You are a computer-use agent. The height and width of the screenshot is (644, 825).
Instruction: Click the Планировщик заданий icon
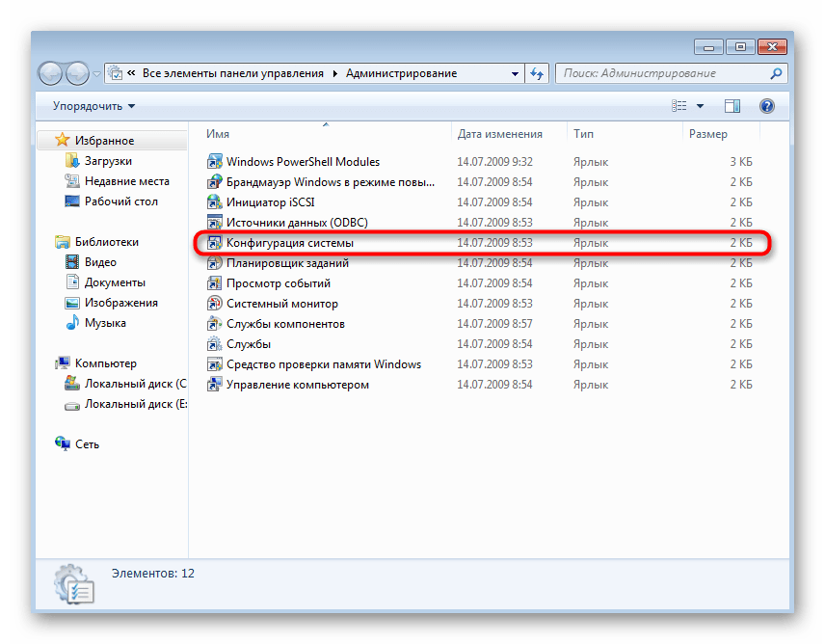click(215, 263)
